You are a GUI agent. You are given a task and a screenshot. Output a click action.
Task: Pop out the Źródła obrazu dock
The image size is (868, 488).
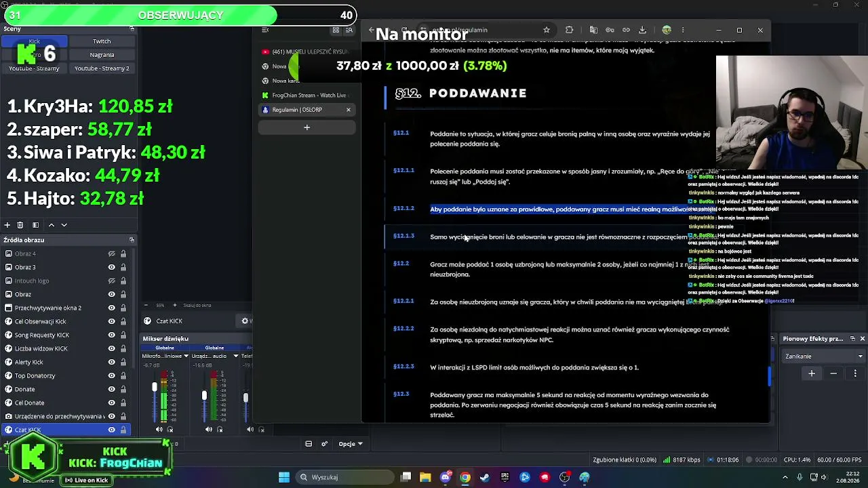[132, 240]
